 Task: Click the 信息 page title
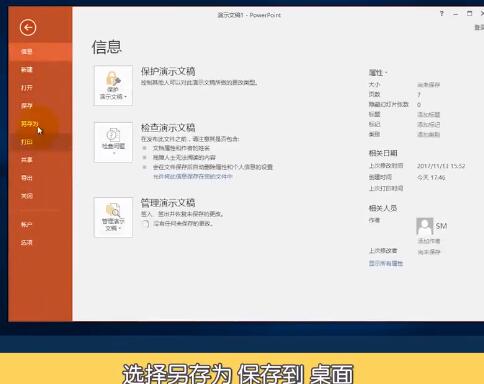(107, 47)
